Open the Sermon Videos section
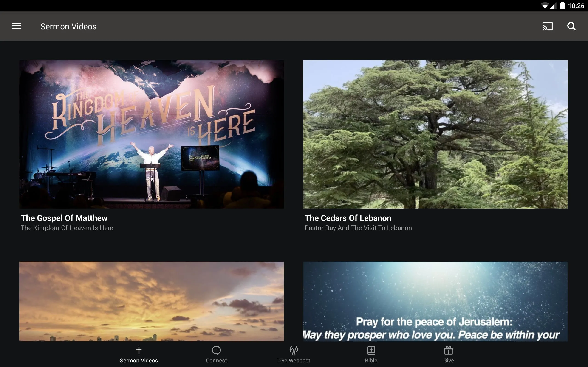Image resolution: width=588 pixels, height=367 pixels. point(139,354)
